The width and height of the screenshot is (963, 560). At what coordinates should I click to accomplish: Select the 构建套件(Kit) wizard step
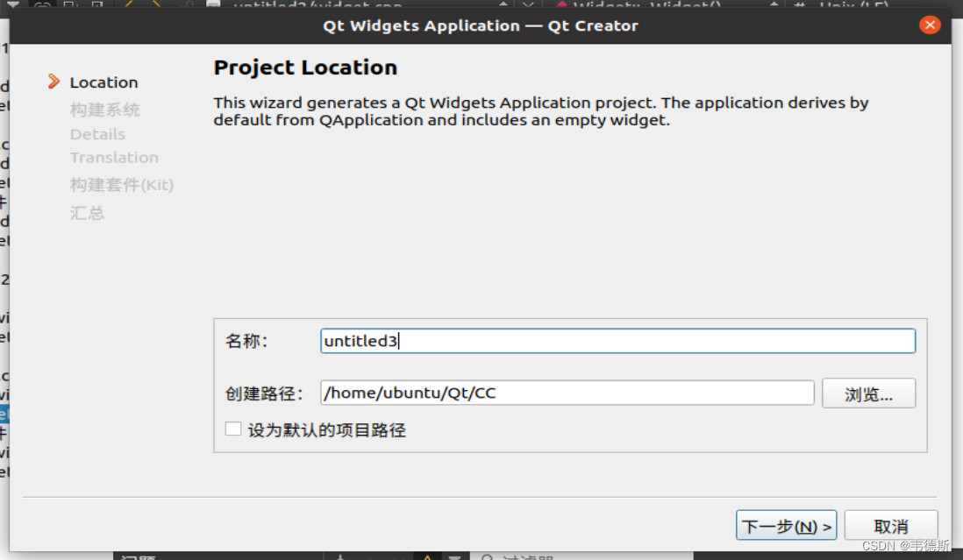click(122, 185)
